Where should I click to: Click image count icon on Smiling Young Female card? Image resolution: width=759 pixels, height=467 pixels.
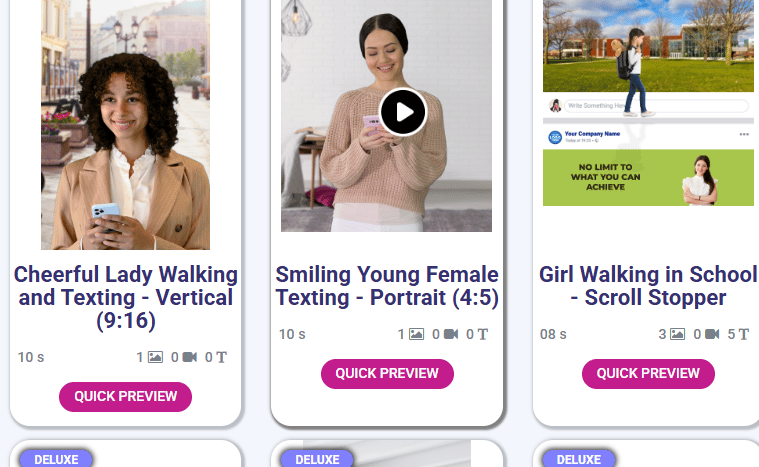point(416,334)
